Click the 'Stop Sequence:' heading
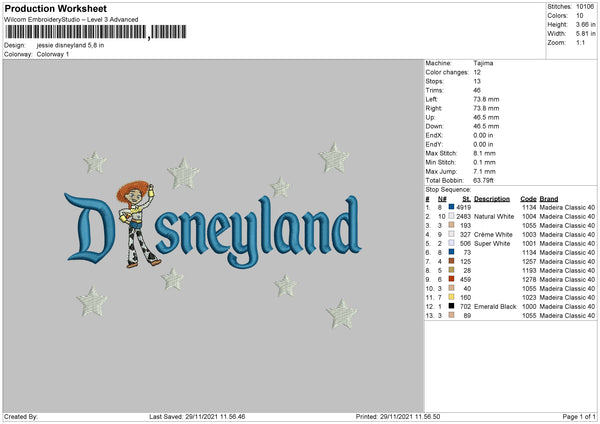 point(448,190)
